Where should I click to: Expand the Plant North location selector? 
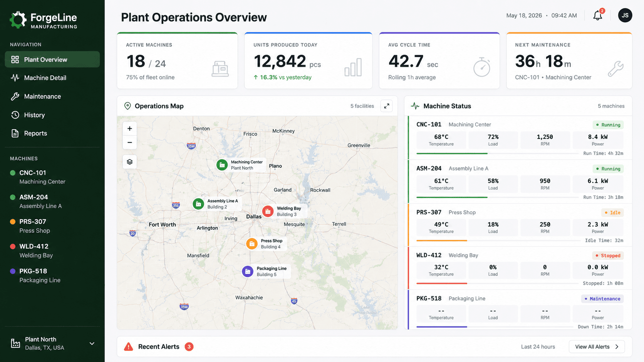(x=92, y=344)
